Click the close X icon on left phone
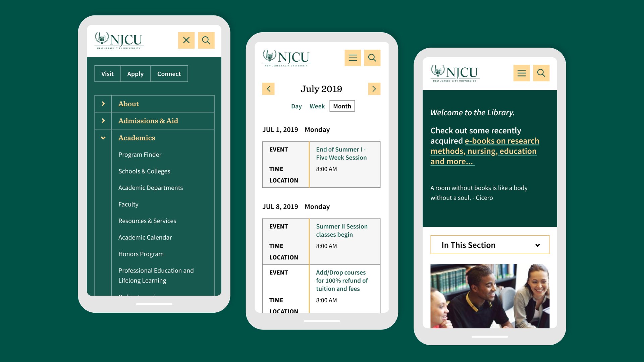The image size is (644, 362). coord(186,40)
